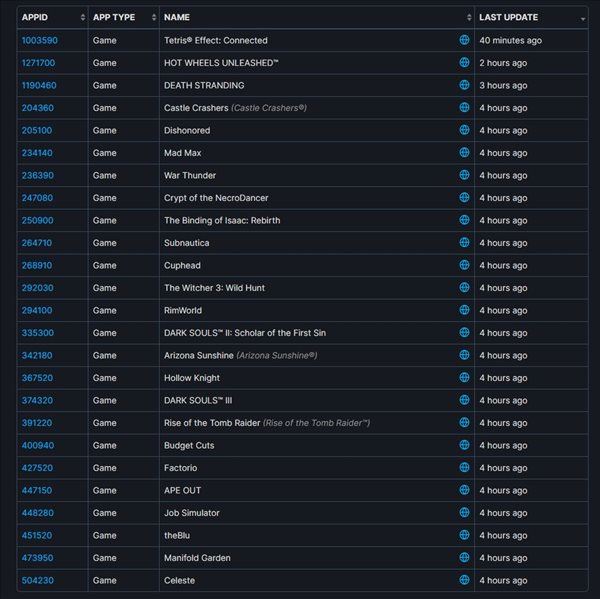600x599 pixels.
Task: Open the globe icon beside Hollow Knight
Action: coord(464,377)
